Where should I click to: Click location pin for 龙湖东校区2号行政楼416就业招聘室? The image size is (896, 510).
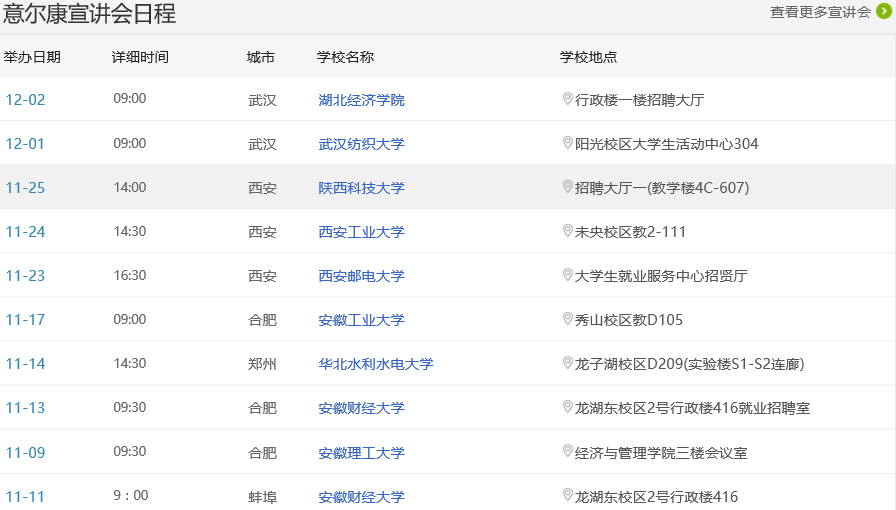pyautogui.click(x=567, y=407)
